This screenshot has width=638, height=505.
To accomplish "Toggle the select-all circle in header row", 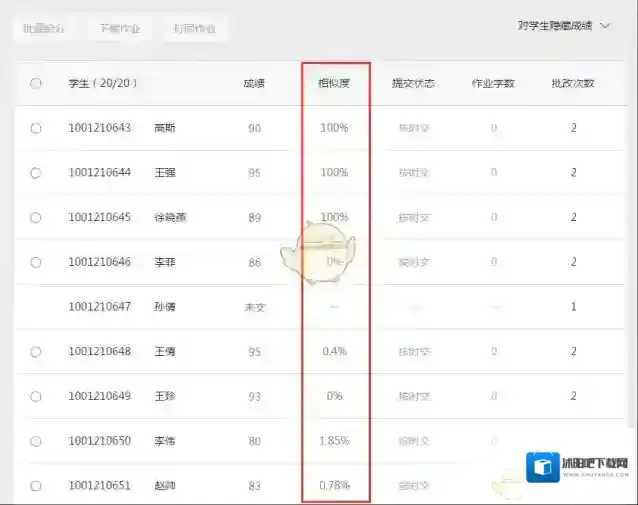I will [x=36, y=84].
